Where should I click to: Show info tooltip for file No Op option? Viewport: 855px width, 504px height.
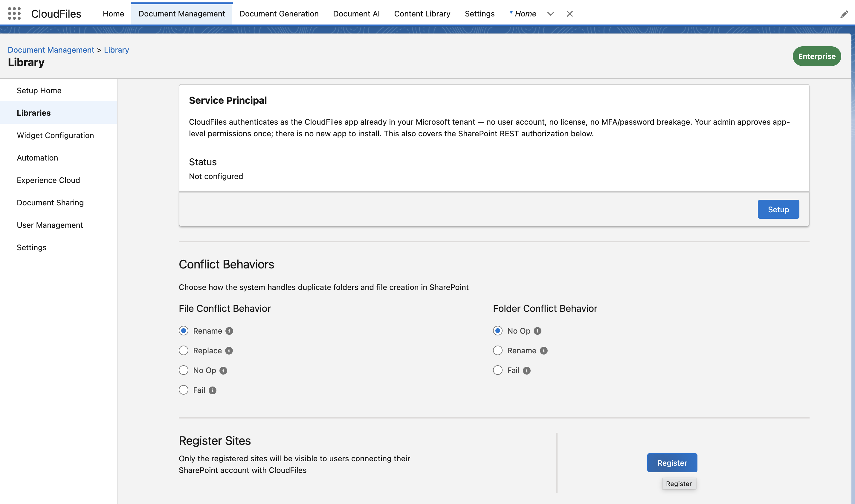(223, 370)
